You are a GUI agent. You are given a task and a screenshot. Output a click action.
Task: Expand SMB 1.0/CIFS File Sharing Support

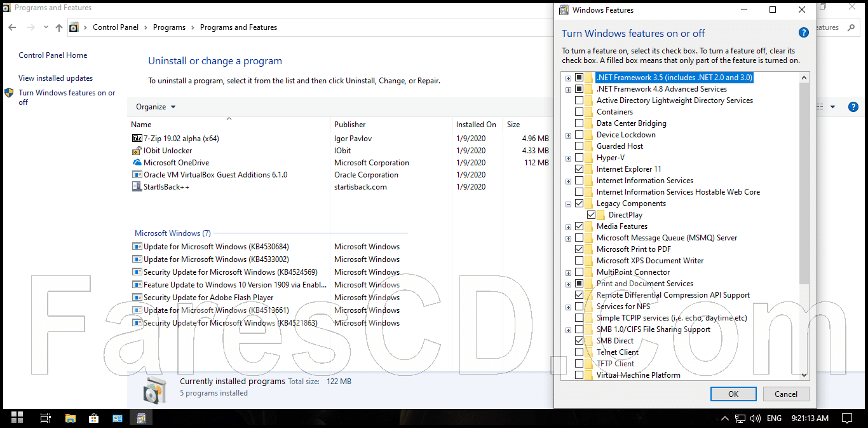click(x=568, y=329)
